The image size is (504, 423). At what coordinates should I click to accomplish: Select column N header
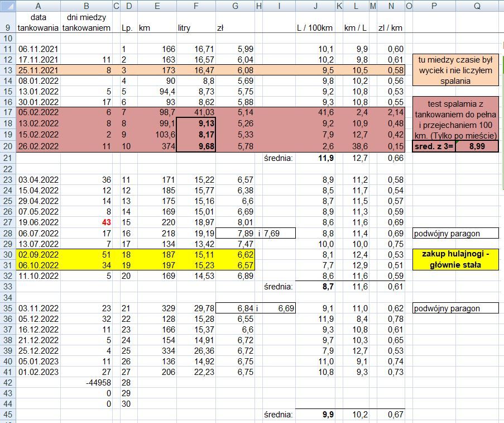click(x=391, y=6)
